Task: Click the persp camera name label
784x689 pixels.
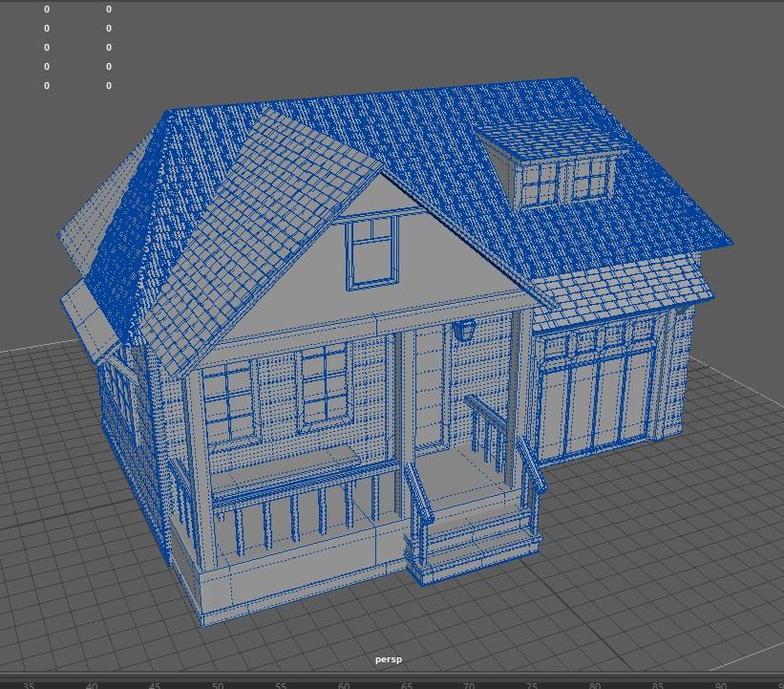Action: click(x=389, y=659)
